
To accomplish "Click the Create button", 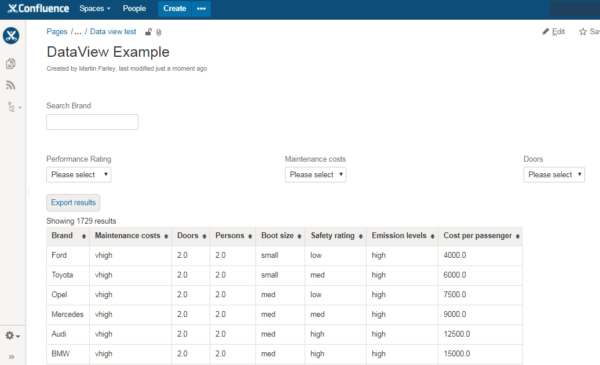I will [x=174, y=8].
